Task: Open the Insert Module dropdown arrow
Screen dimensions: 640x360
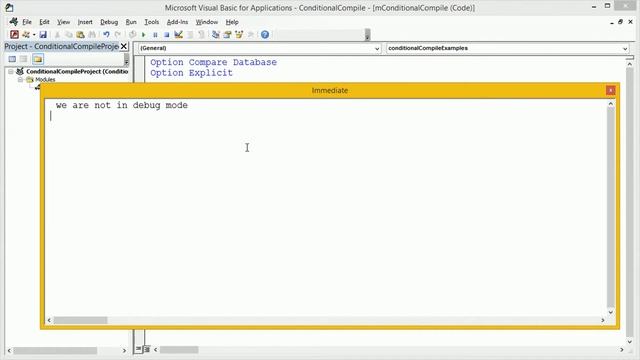Action: coord(34,35)
